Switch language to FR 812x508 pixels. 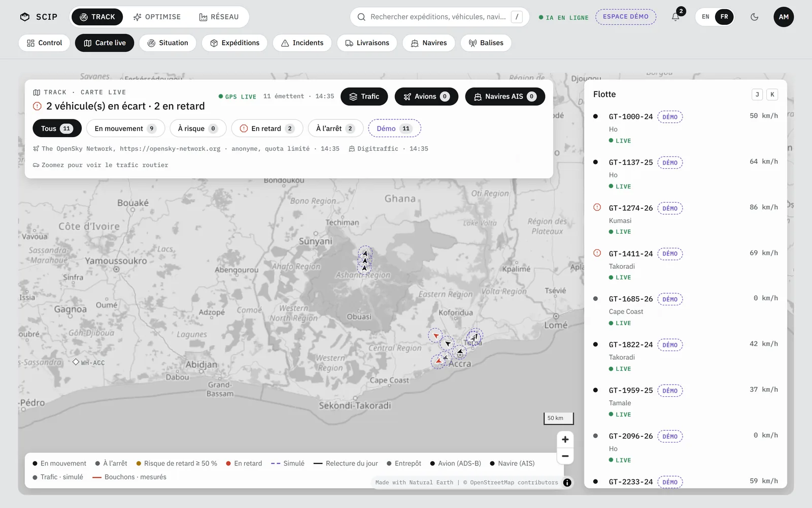[724, 17]
